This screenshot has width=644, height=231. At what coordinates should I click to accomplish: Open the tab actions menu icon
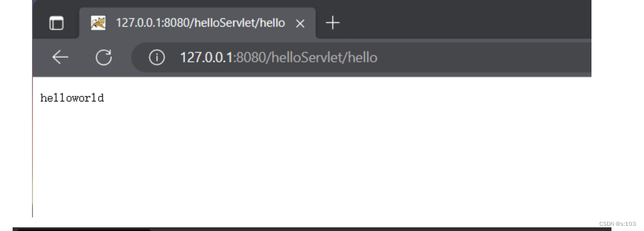click(56, 23)
